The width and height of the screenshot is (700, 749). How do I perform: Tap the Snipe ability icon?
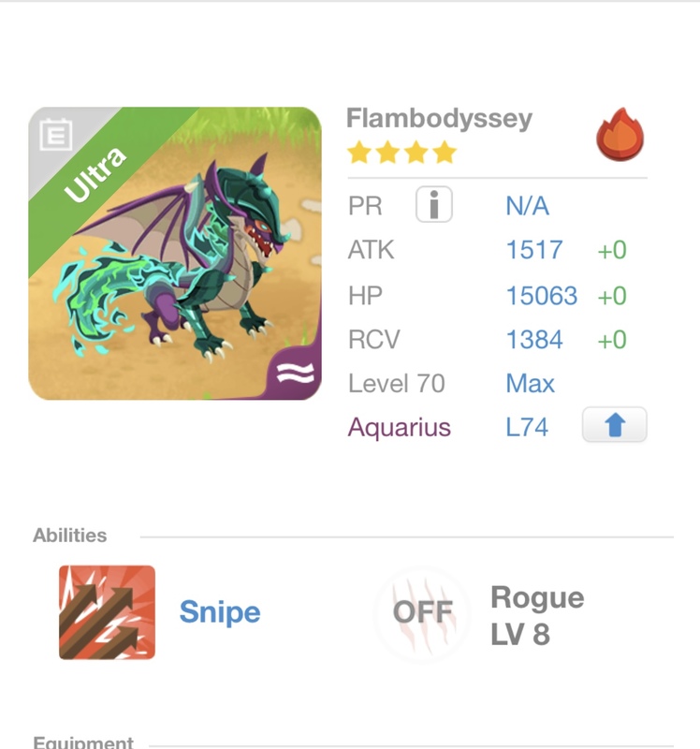point(107,612)
